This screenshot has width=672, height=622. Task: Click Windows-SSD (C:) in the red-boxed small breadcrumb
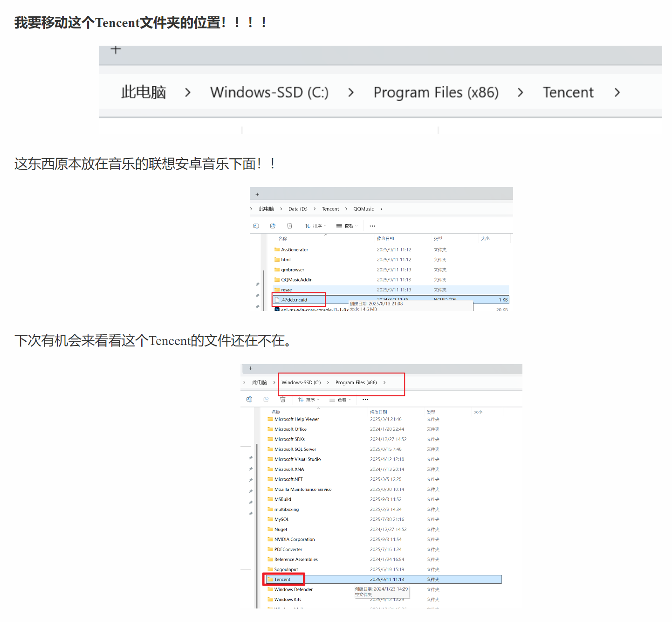301,382
